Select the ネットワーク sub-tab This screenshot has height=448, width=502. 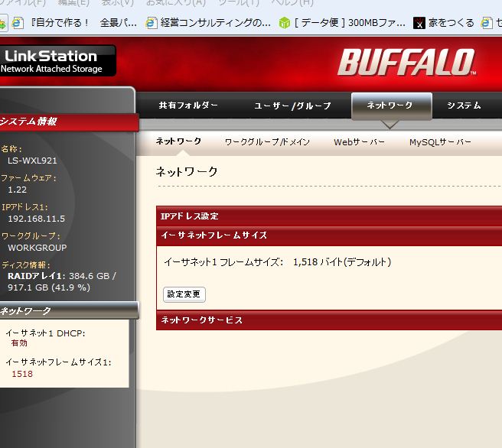click(x=178, y=141)
